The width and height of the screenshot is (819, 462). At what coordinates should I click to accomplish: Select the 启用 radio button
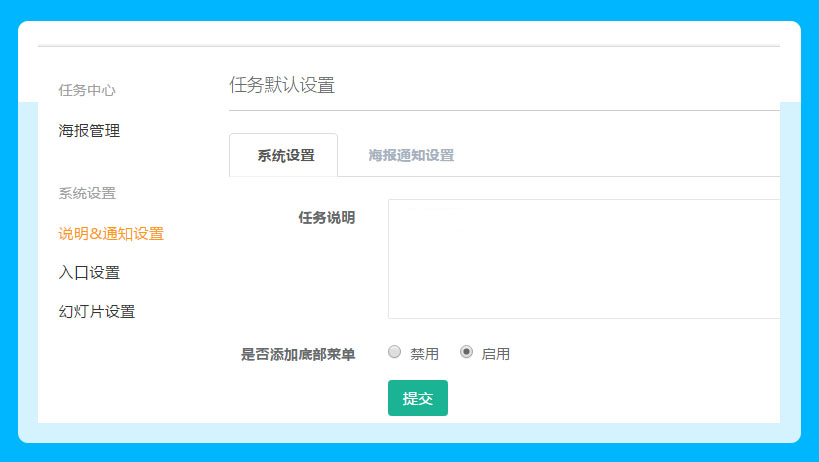(466, 352)
